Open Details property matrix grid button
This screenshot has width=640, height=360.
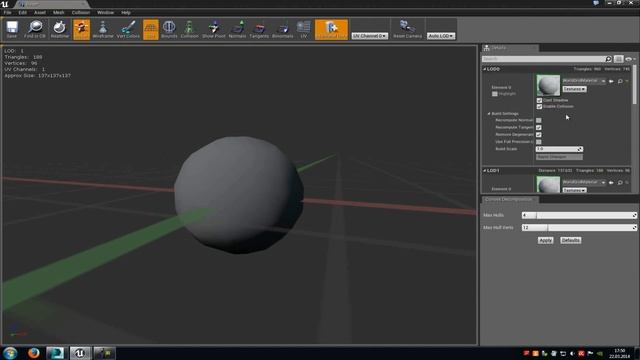point(619,59)
